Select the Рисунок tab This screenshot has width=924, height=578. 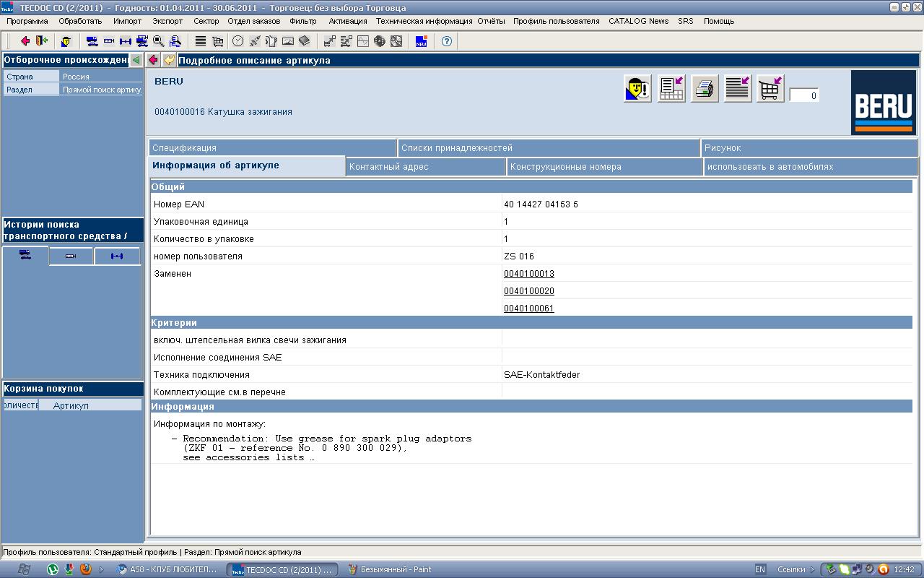[723, 148]
